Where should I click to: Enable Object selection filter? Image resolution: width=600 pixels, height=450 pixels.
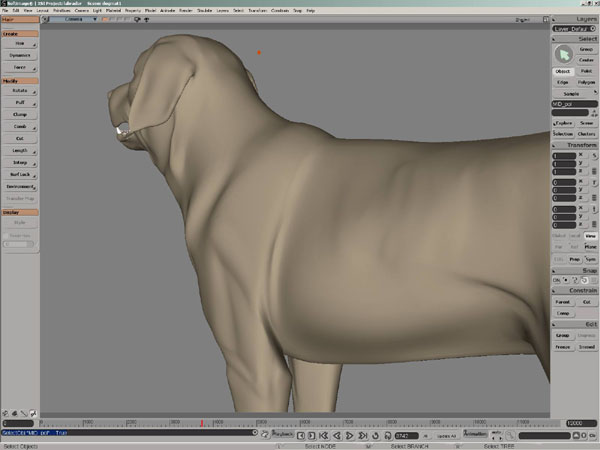tap(562, 72)
